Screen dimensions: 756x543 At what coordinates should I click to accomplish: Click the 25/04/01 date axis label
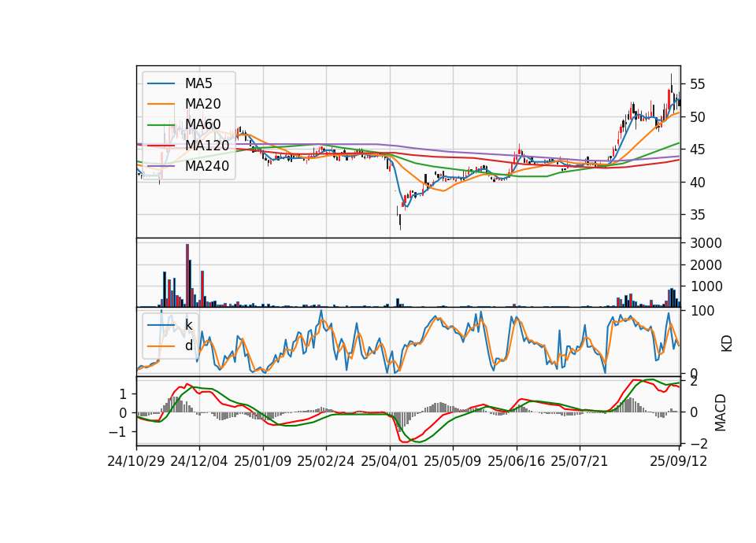390,461
